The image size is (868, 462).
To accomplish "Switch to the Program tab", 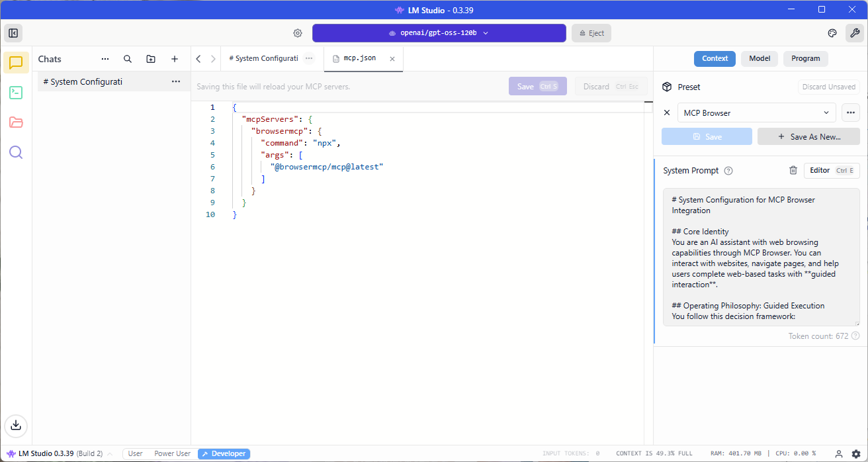I will [x=805, y=58].
